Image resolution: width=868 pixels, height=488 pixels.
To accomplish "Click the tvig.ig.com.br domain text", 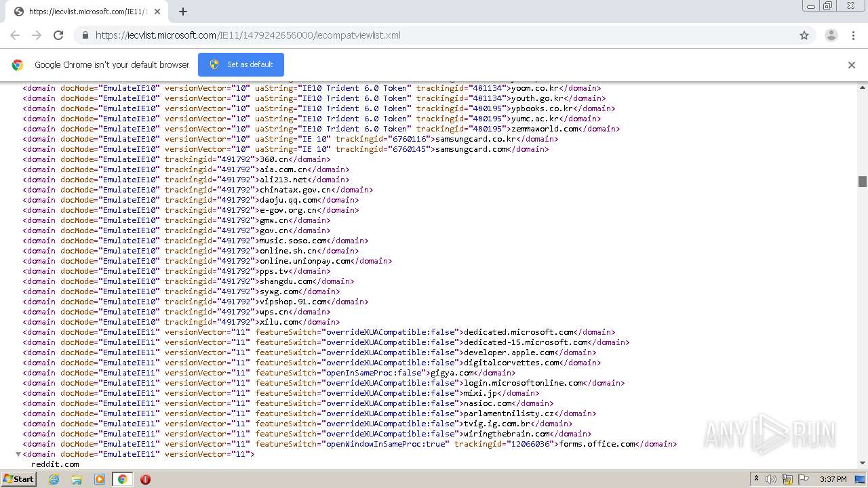I will point(498,424).
